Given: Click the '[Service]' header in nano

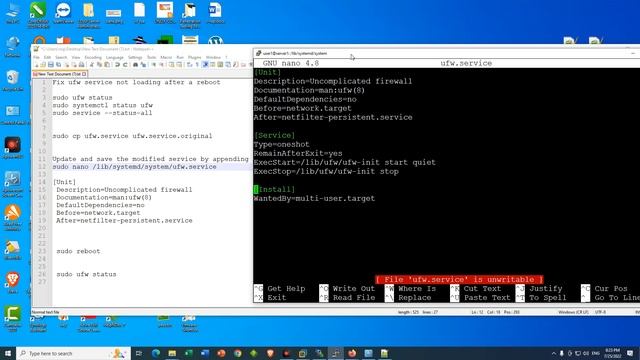Looking at the screenshot, I should tap(274, 136).
